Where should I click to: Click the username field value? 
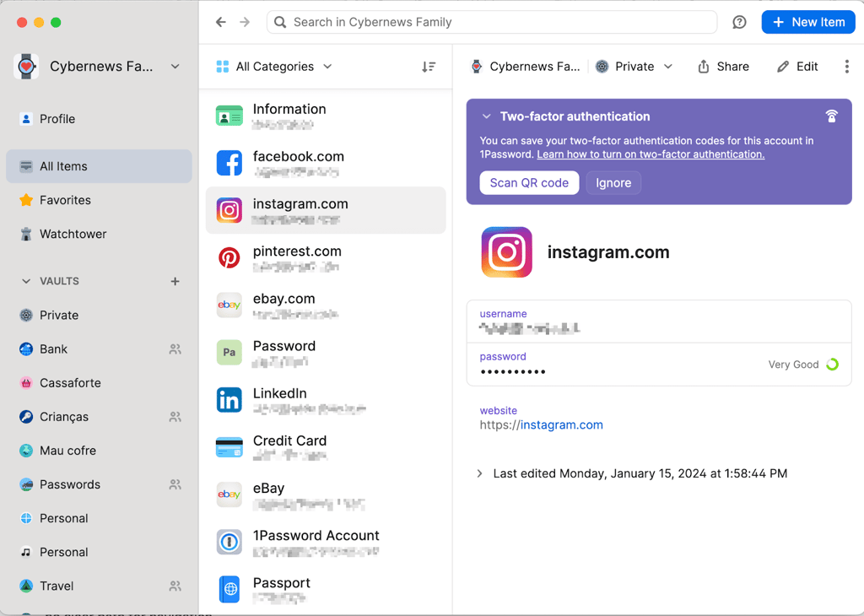click(x=530, y=329)
